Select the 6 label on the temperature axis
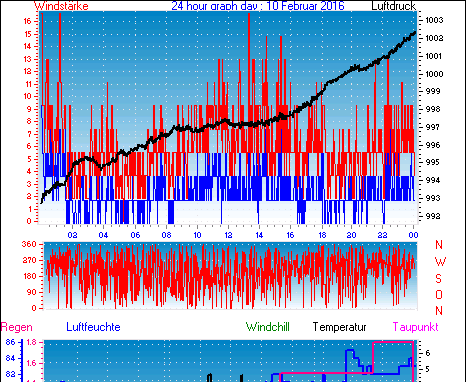Viewport: 470px width, 382px height. 428,353
